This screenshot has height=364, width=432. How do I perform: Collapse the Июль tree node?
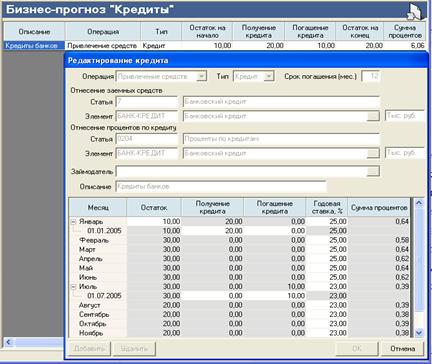[74, 287]
